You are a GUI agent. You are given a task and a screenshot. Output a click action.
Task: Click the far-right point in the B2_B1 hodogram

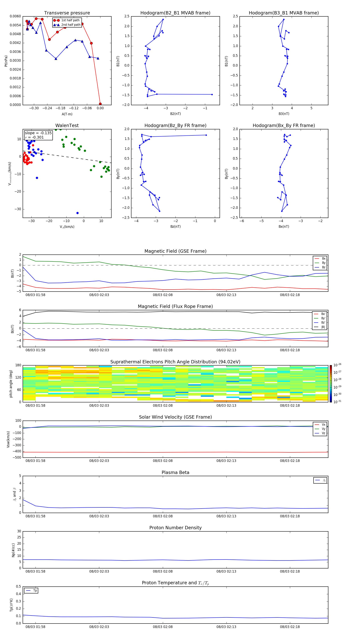212,94
